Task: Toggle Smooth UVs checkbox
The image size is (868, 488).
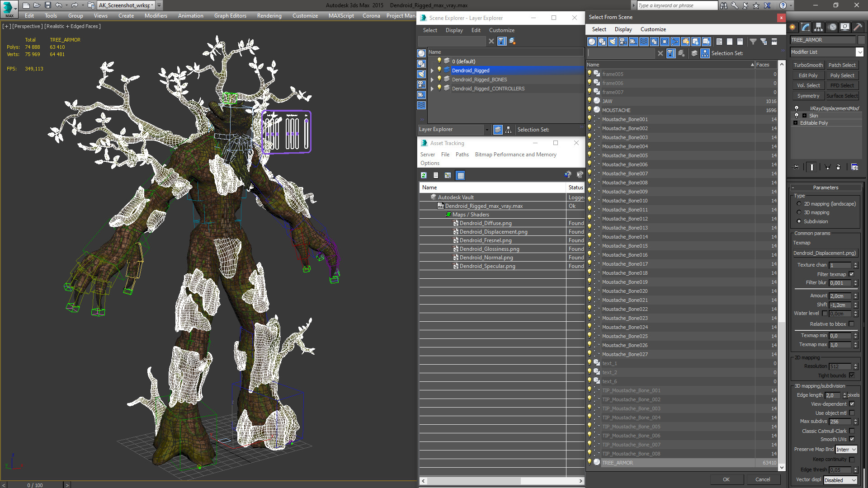Action: 852,439
